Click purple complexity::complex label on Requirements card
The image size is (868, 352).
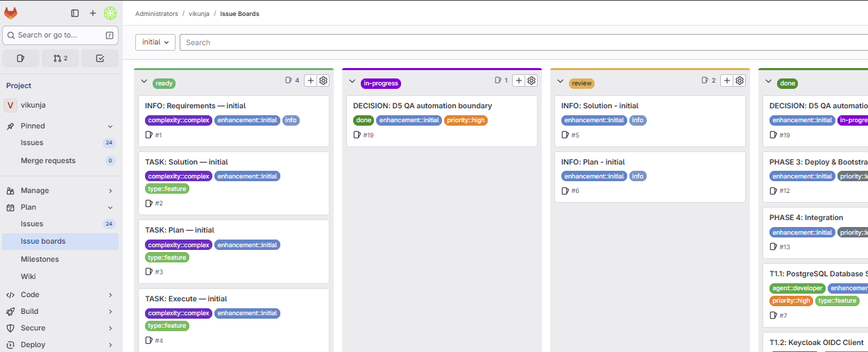[x=179, y=120]
